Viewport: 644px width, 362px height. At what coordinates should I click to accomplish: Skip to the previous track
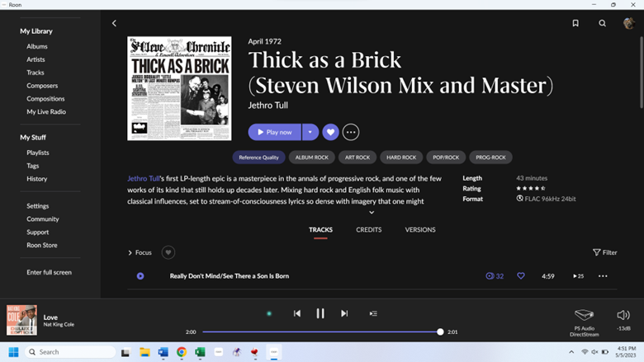297,313
